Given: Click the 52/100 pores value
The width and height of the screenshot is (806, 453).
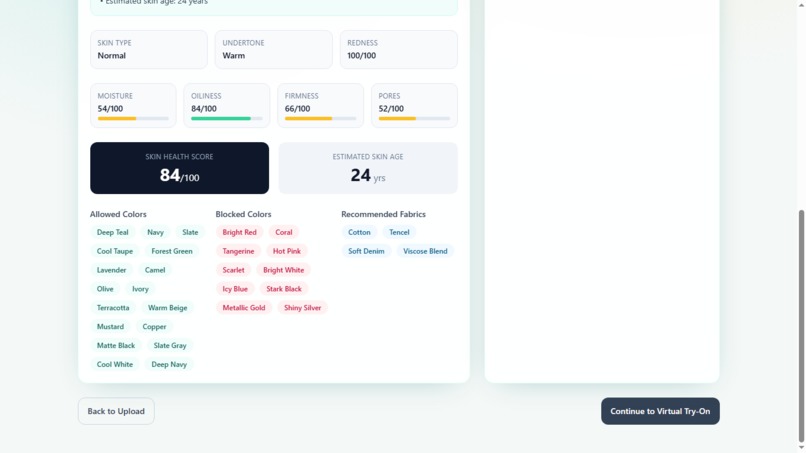Looking at the screenshot, I should (391, 108).
